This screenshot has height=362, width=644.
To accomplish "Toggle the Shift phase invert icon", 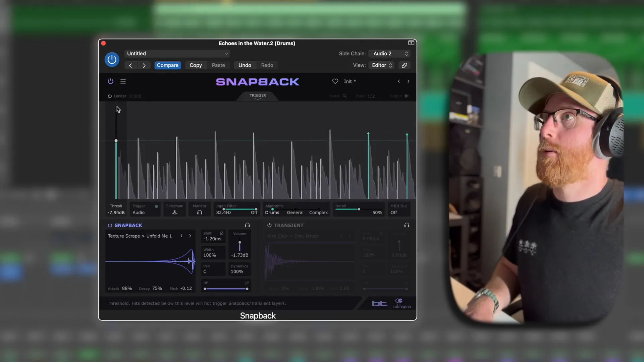I will 222,233.
